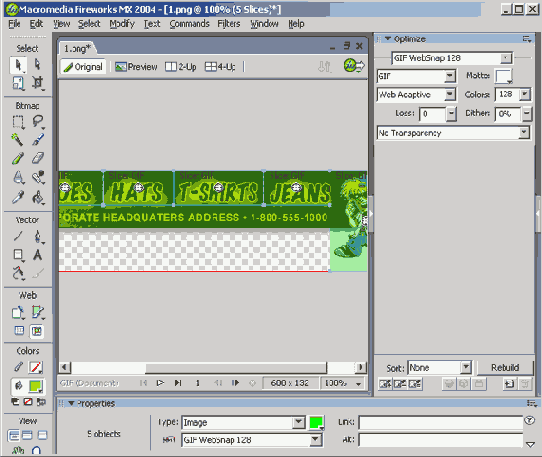Open the slice overlay color swatch

[316, 422]
